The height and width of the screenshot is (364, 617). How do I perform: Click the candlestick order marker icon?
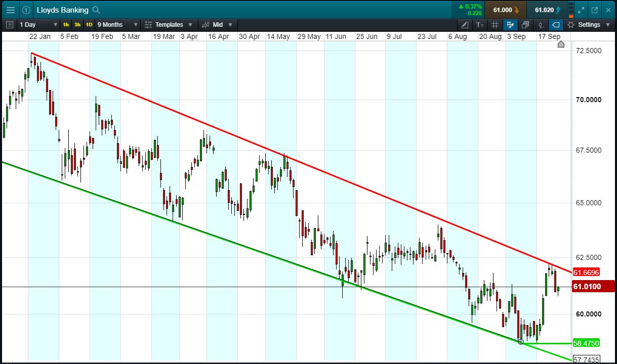pyautogui.click(x=541, y=24)
